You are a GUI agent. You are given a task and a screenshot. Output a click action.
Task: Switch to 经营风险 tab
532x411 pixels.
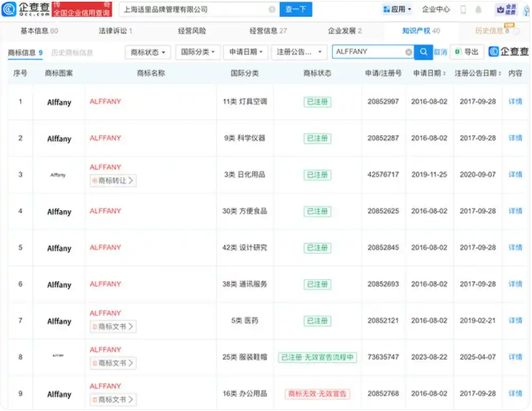tap(192, 31)
